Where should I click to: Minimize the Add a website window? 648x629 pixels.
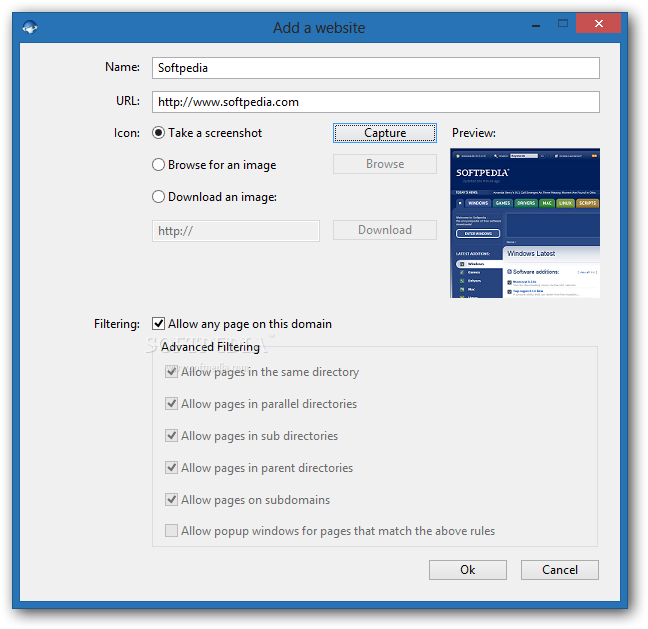click(536, 25)
